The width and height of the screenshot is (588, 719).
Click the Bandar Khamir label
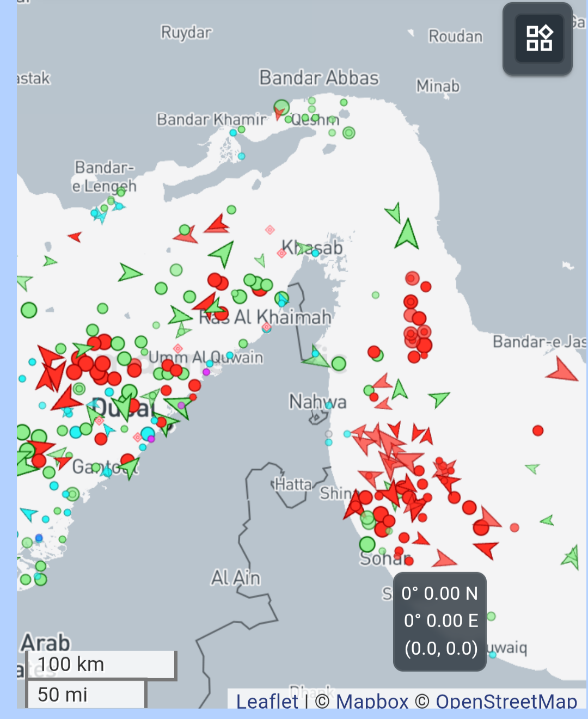click(x=212, y=119)
